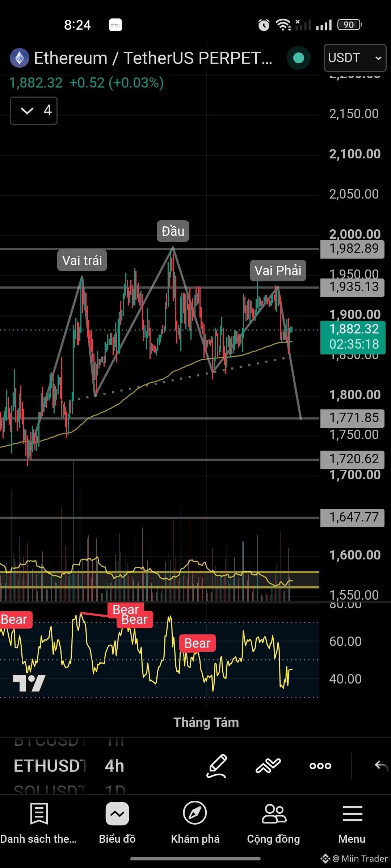Open the USDT currency dropdown

tap(355, 58)
